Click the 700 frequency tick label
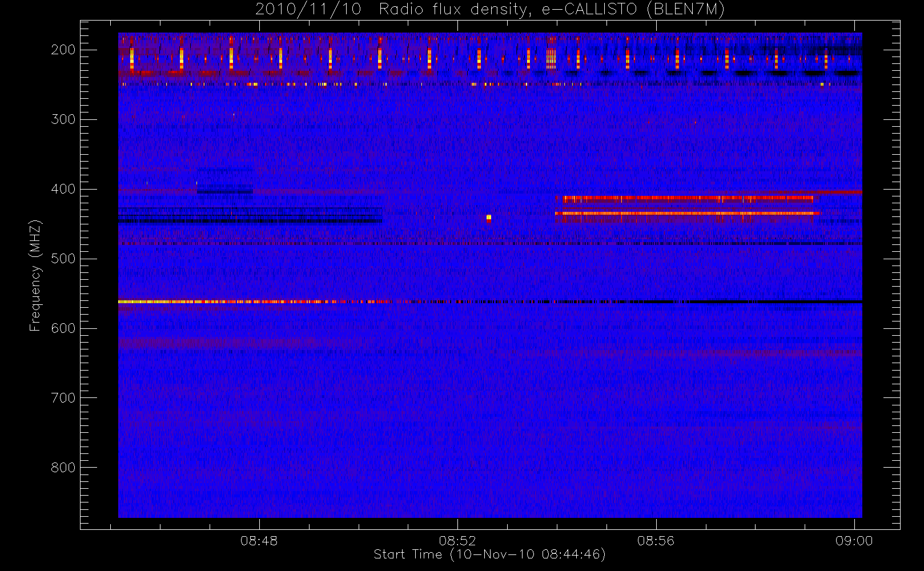924x571 pixels. point(63,398)
